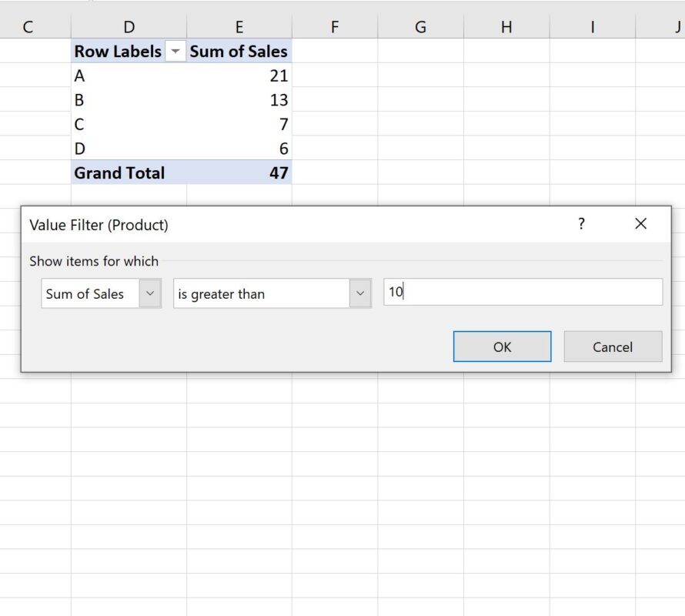This screenshot has height=616, width=685.
Task: Cancel the Value Filter dialog
Action: [x=613, y=346]
